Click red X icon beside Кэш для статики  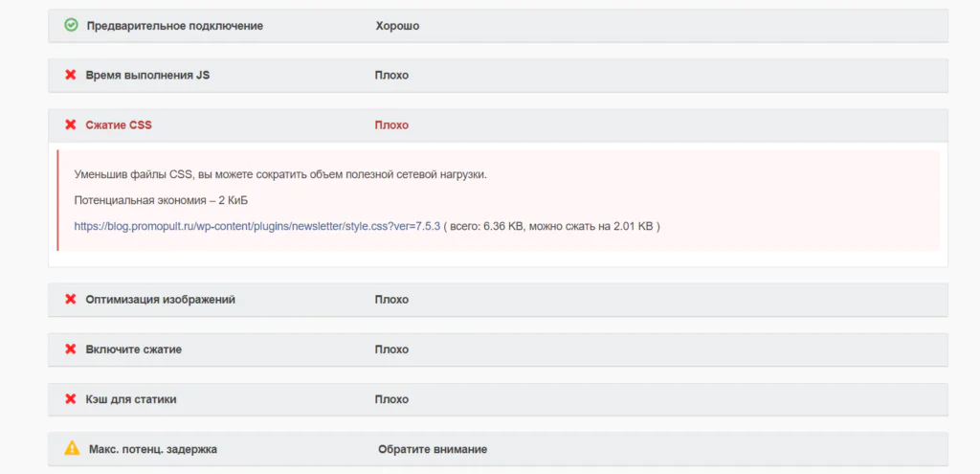click(x=71, y=399)
